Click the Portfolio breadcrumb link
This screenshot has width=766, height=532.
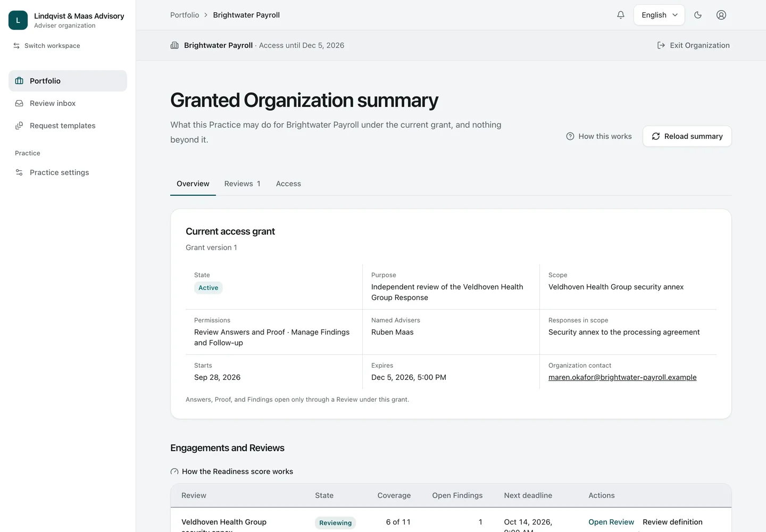coord(185,15)
